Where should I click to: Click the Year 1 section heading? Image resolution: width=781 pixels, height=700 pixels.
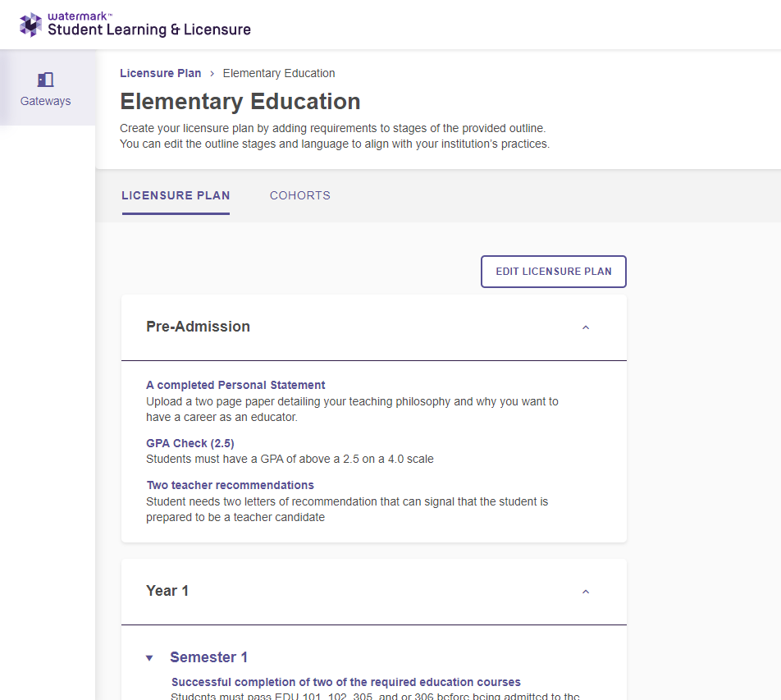(x=167, y=590)
